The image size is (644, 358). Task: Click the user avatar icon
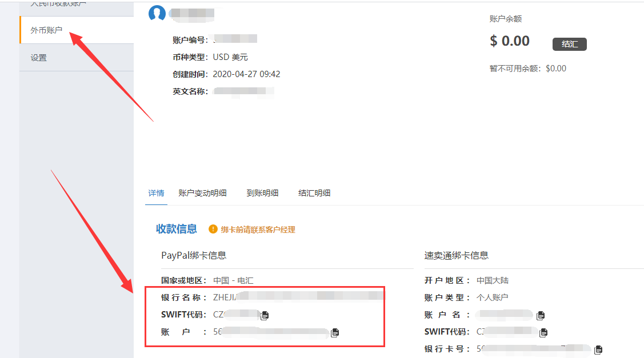[x=157, y=13]
